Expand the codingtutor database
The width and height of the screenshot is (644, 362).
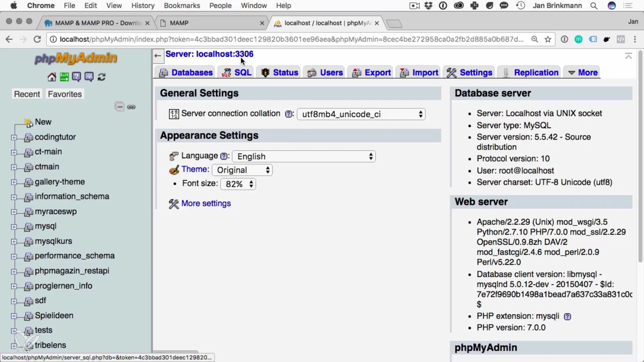[14, 137]
